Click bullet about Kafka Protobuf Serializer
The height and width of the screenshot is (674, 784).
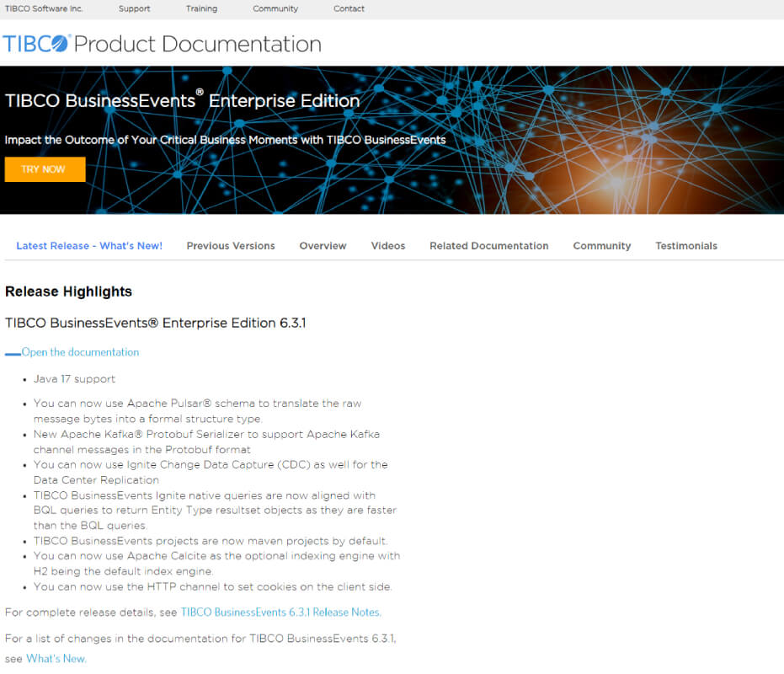click(x=206, y=441)
